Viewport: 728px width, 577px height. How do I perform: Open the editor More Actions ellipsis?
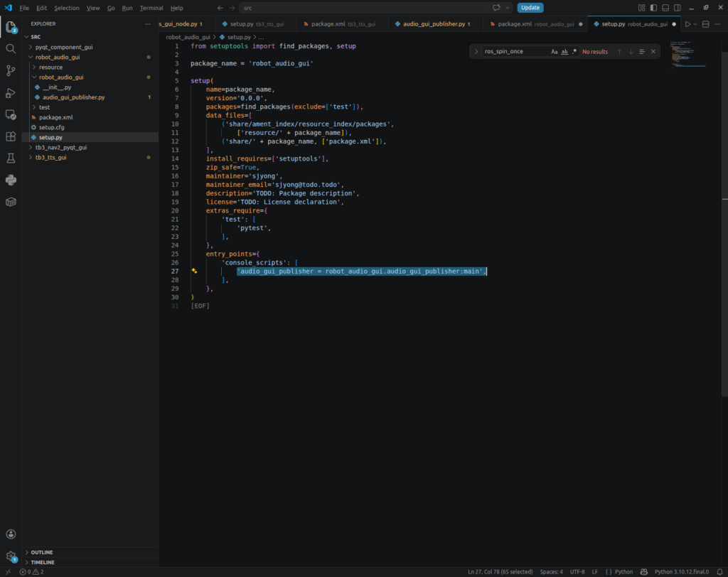coord(718,24)
